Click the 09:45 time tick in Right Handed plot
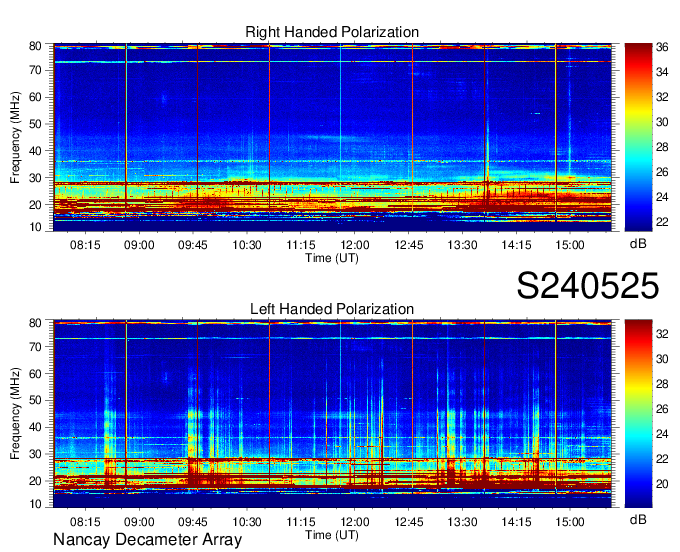680x552 pixels. [193, 245]
